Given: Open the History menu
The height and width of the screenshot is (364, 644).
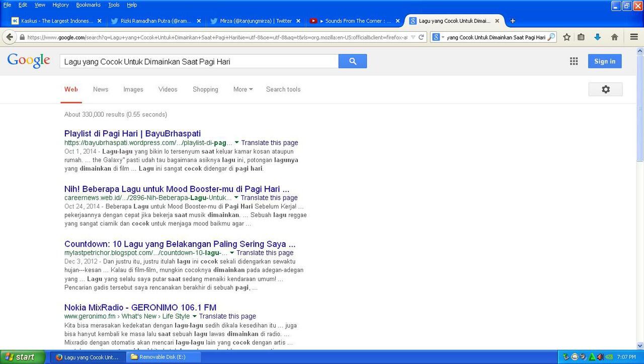Looking at the screenshot, I should 60,5.
